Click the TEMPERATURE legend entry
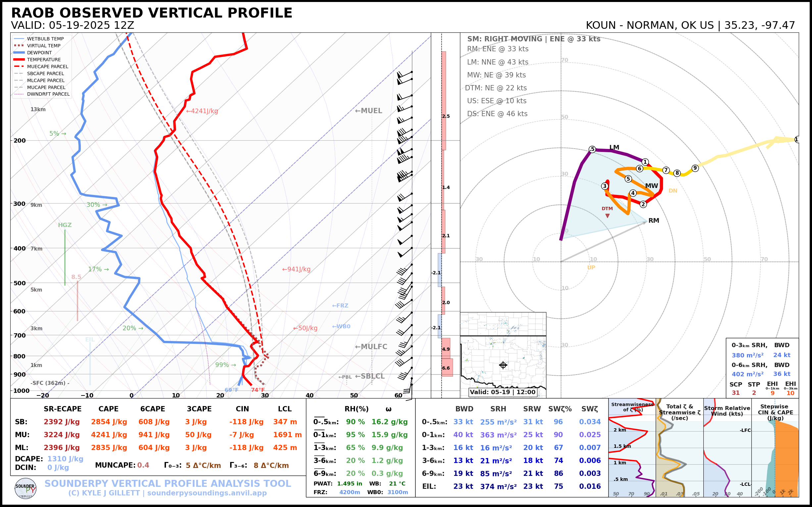Viewport: 812px width, 507px height. pyautogui.click(x=44, y=60)
